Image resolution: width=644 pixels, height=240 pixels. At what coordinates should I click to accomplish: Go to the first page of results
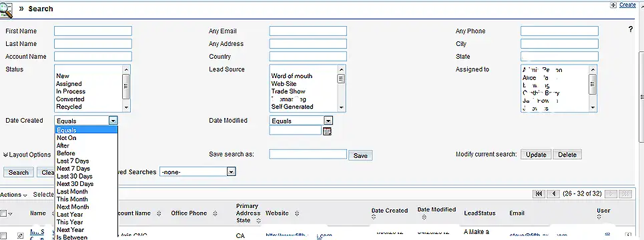539,193
